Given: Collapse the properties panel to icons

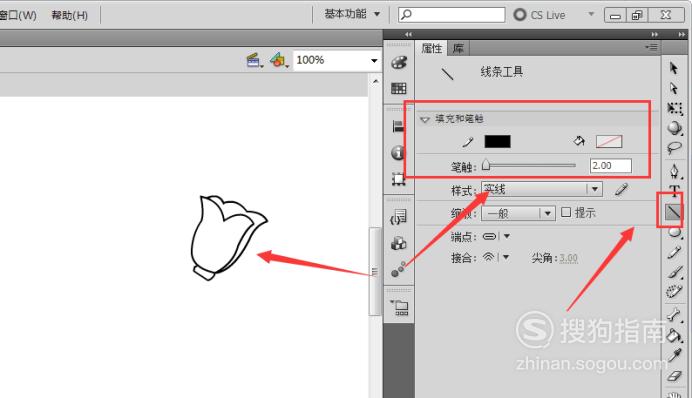Looking at the screenshot, I should (x=654, y=34).
